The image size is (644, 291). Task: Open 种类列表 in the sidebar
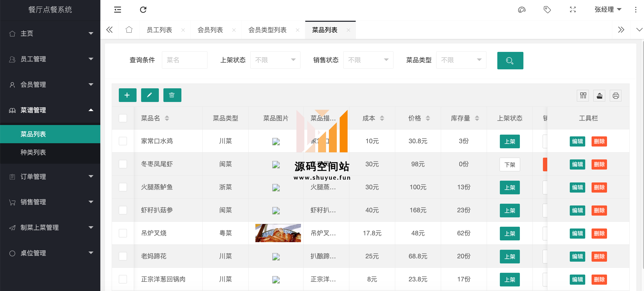(x=50, y=152)
